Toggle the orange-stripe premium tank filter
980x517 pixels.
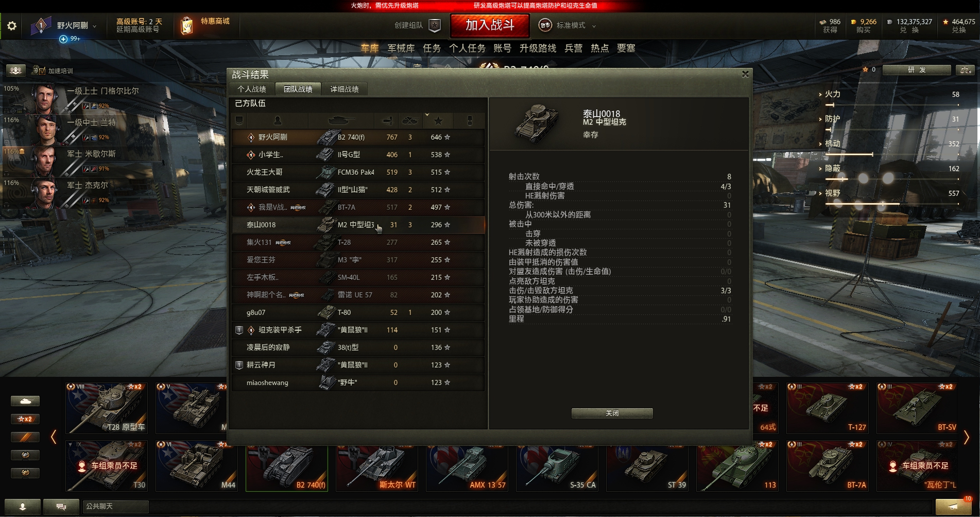pyautogui.click(x=25, y=437)
